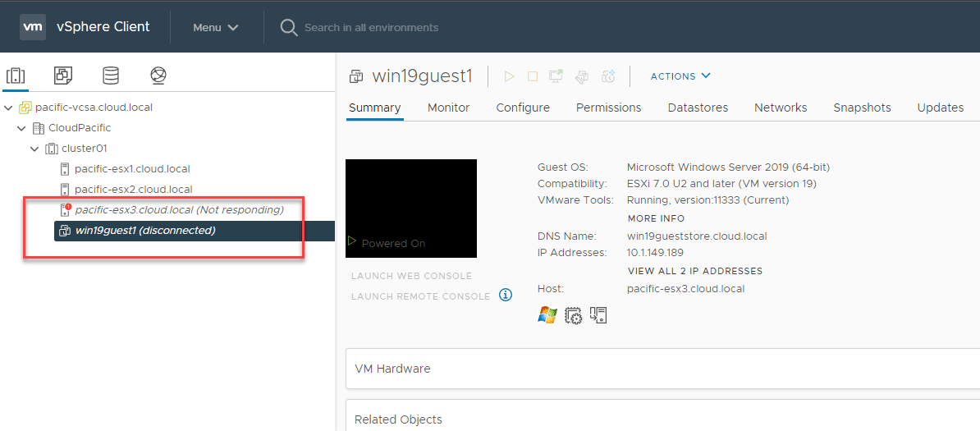980x431 pixels.
Task: Open the Storage inventory view
Action: click(x=111, y=76)
